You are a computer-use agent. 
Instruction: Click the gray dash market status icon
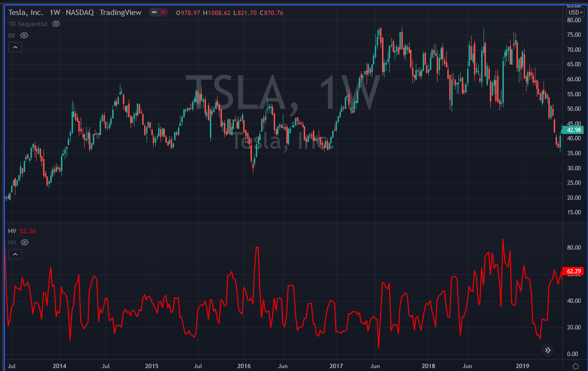pos(154,13)
